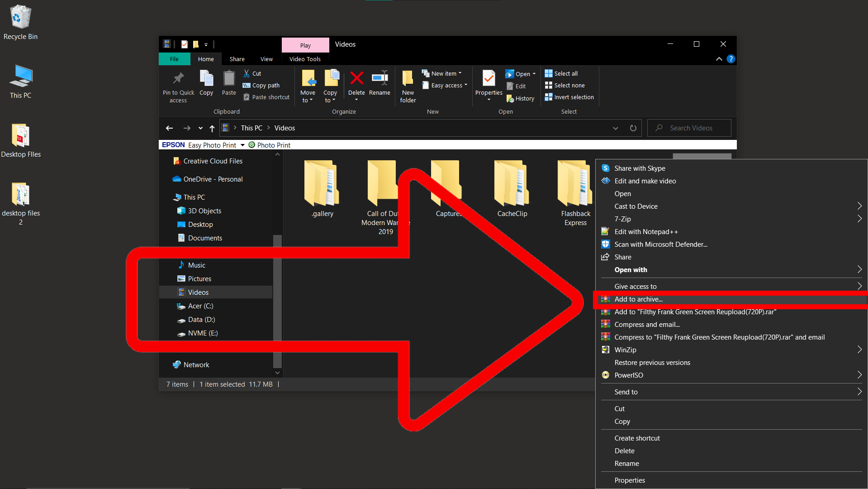This screenshot has width=868, height=489.
Task: Click the Recycle Bin desktop icon
Action: pyautogui.click(x=20, y=23)
